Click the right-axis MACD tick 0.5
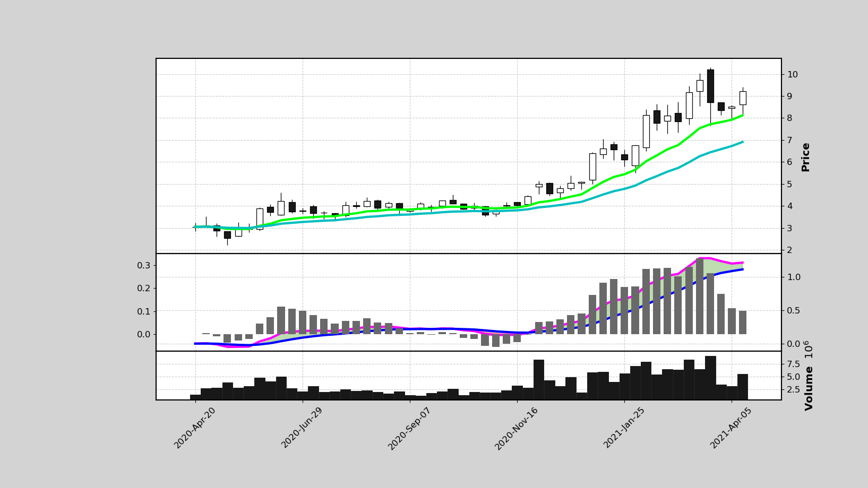Screen dimensions: 868x488 coord(794,310)
